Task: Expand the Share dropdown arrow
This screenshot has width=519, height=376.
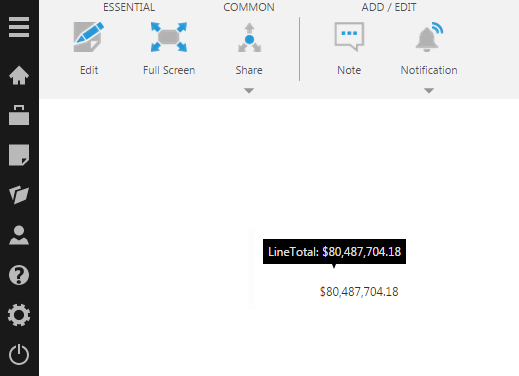Action: [249, 90]
